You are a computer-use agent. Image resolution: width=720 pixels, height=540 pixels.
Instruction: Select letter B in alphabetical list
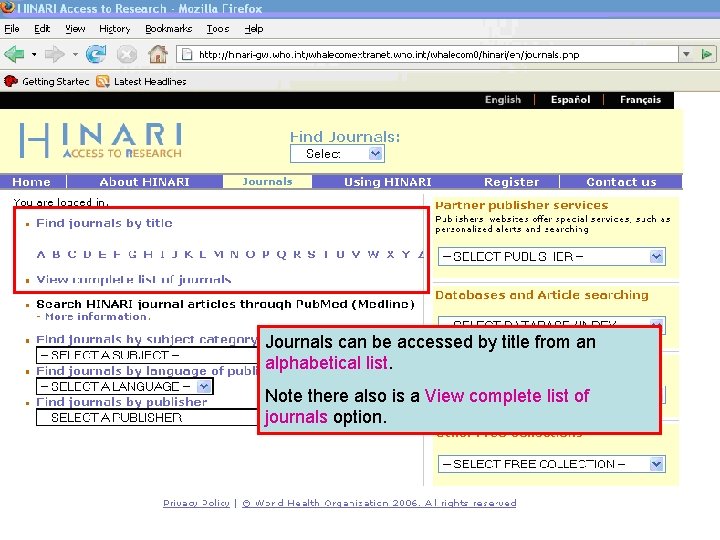point(56,254)
